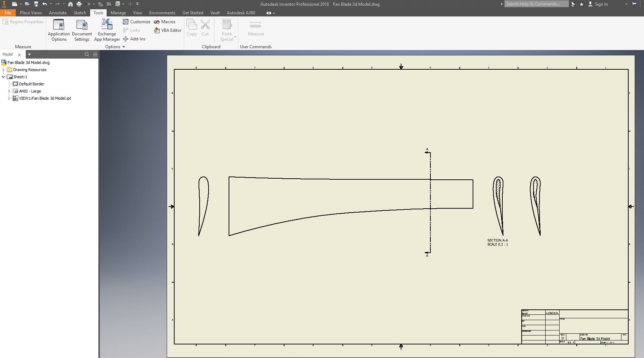
Task: Open Document Settings
Action: 82,30
